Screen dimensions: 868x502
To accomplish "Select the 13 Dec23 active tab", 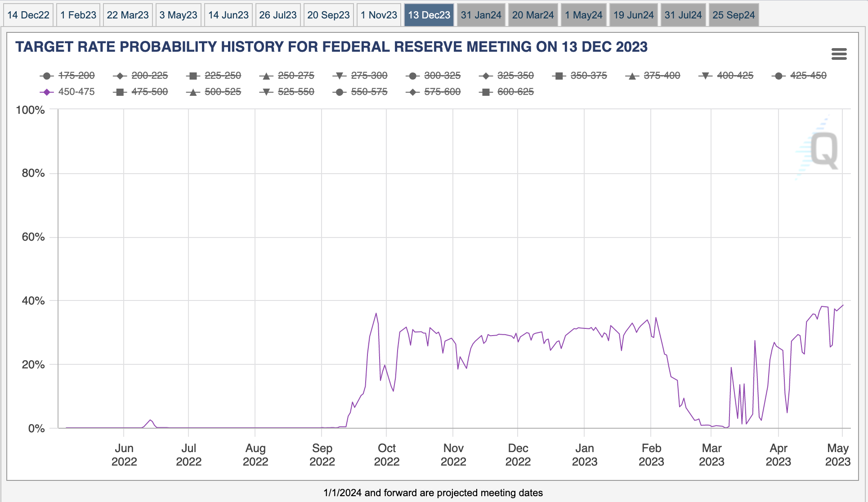I will click(429, 15).
